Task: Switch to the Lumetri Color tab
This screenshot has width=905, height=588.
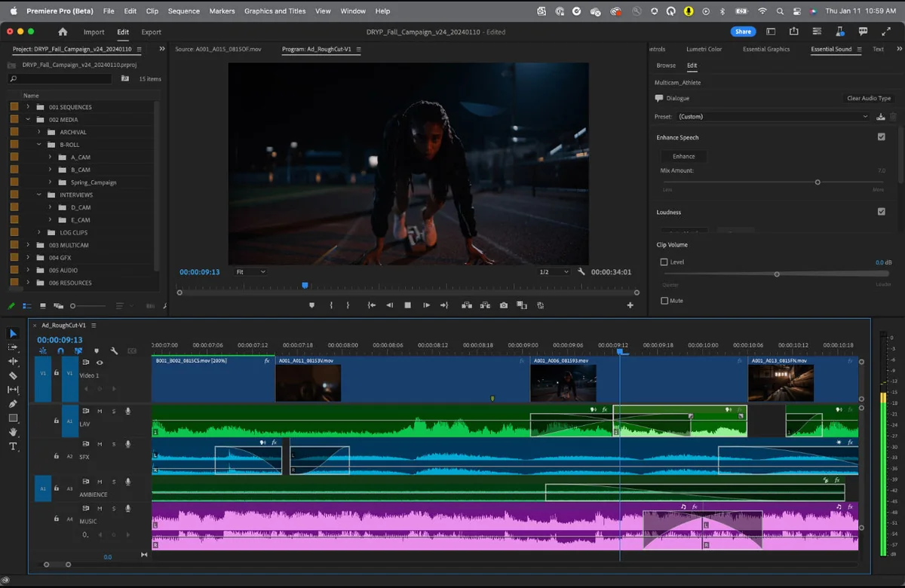Action: 704,49
